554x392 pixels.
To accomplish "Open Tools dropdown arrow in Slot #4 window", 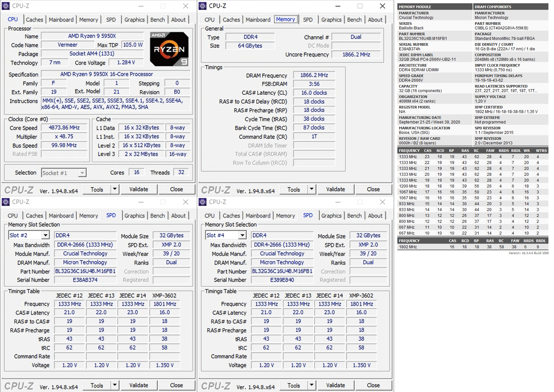I will coord(311,385).
